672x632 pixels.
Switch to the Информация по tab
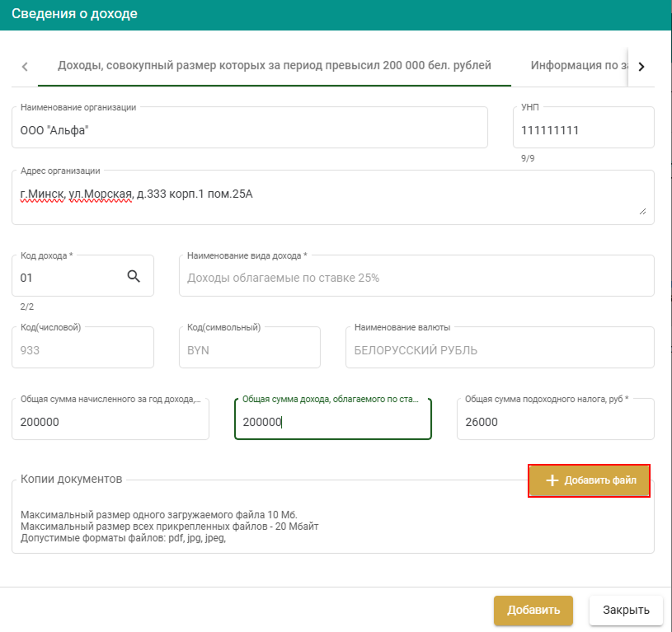577,66
